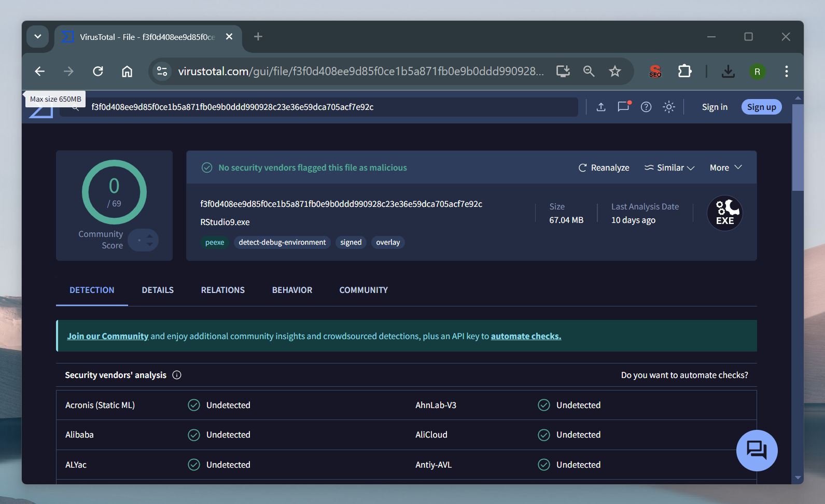Open browser downloads icon
Viewport: 825px width, 504px height.
coord(728,72)
